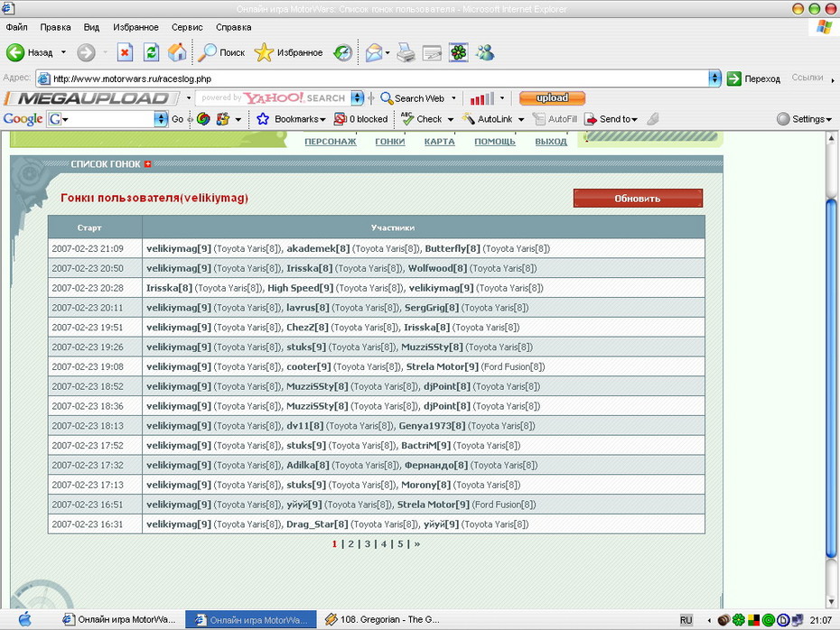Open the КАРТА navigation link
This screenshot has height=630, width=840.
pos(439,142)
